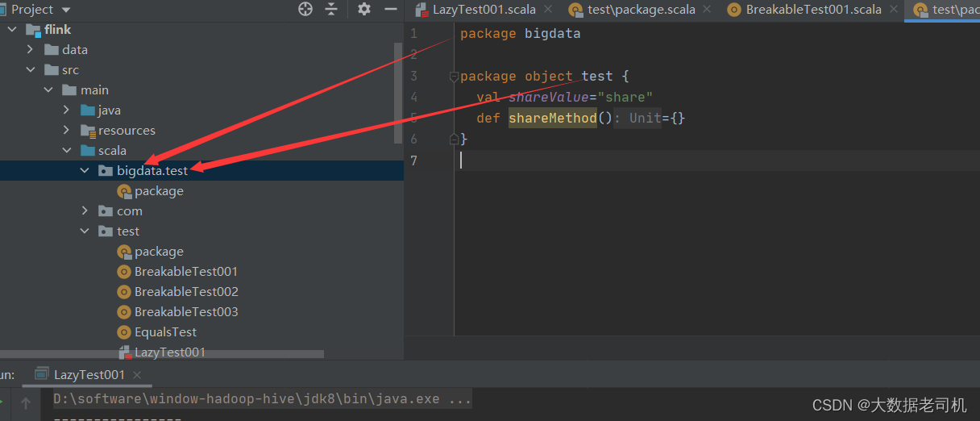Click the up arrow in Run toolbar

[x=25, y=402]
